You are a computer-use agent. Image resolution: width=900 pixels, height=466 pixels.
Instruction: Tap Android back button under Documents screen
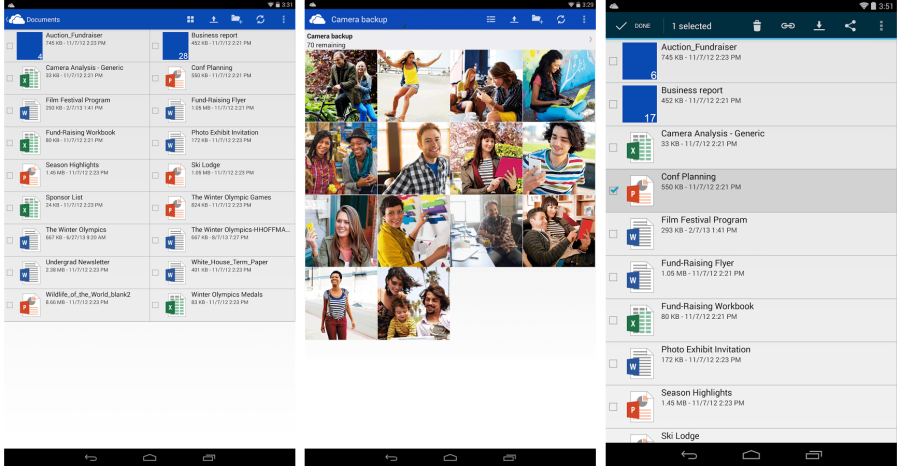coord(91,457)
